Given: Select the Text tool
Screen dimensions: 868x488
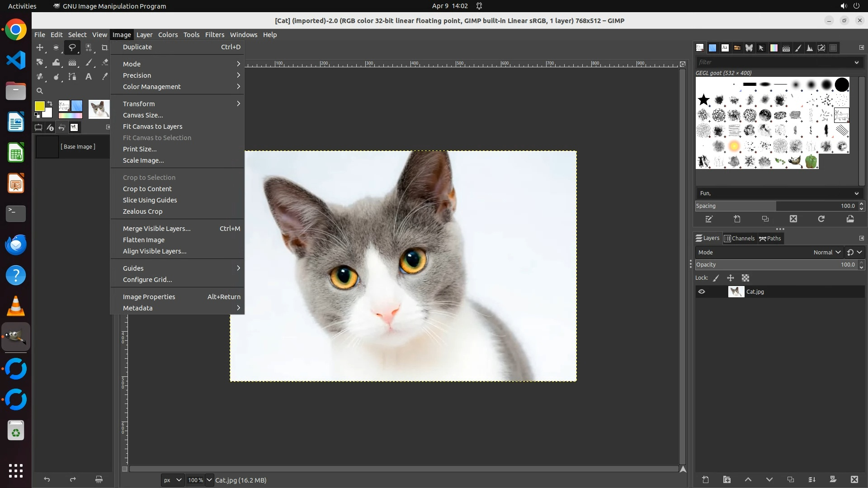Looking at the screenshot, I should pyautogui.click(x=89, y=77).
